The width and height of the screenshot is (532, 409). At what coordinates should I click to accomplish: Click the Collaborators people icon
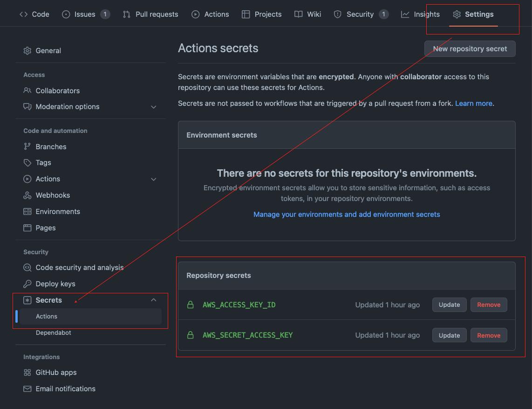tap(27, 90)
